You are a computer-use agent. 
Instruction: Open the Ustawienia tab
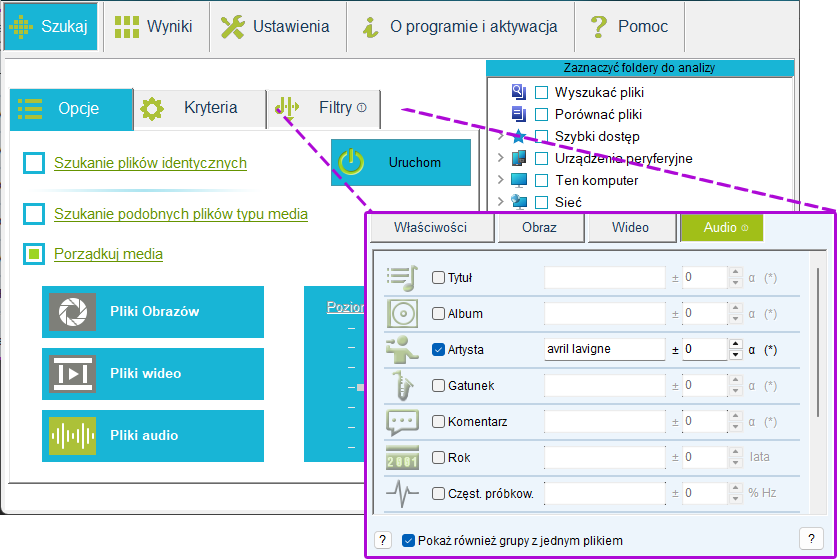(277, 26)
